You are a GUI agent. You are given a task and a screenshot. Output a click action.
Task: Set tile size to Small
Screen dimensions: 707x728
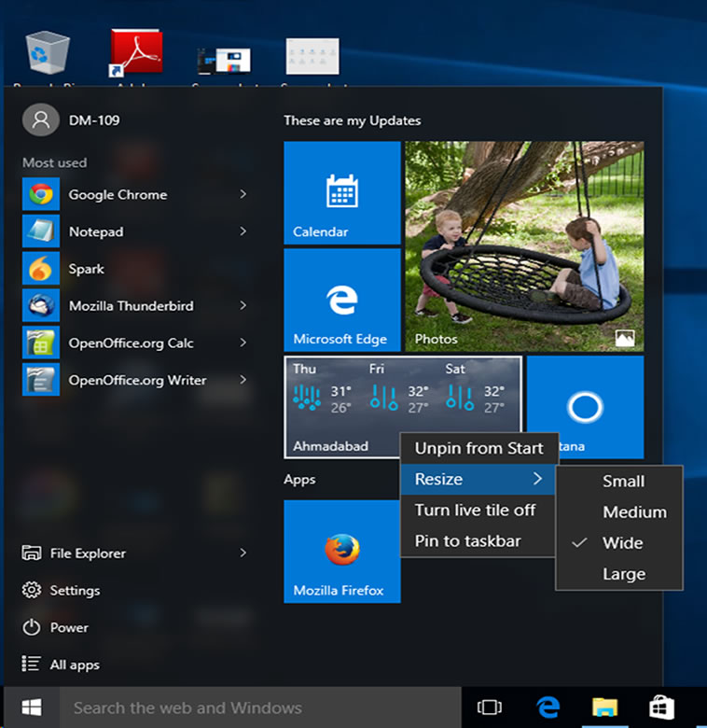(619, 481)
